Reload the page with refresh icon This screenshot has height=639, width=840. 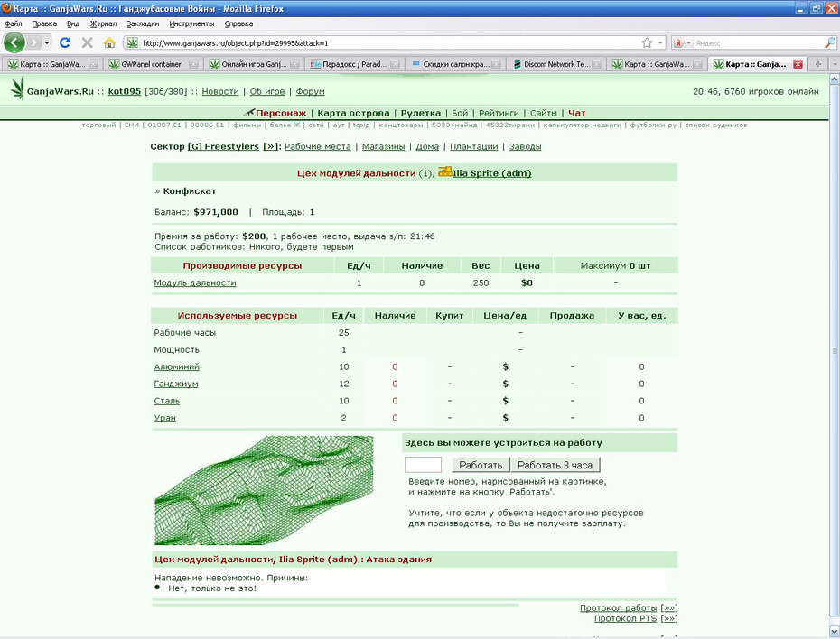pos(65,42)
